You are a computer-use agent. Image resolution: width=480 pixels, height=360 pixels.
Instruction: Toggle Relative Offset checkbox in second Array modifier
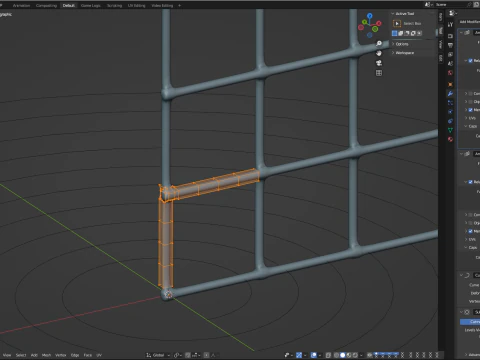[470, 182]
